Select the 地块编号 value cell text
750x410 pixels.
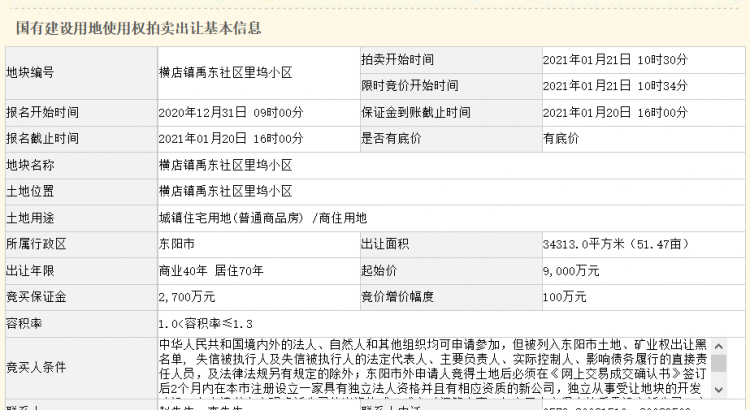pyautogui.click(x=225, y=73)
